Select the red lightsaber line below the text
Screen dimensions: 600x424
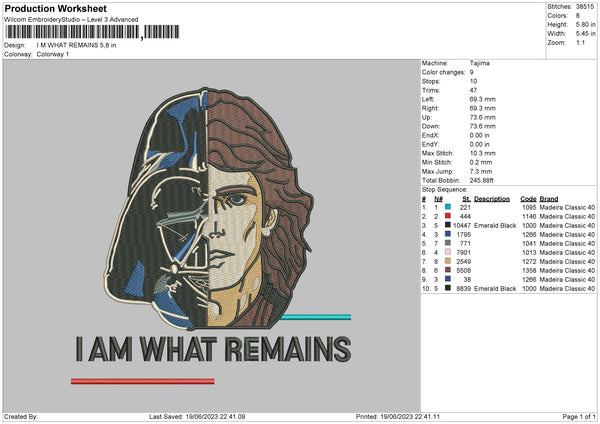point(143,381)
